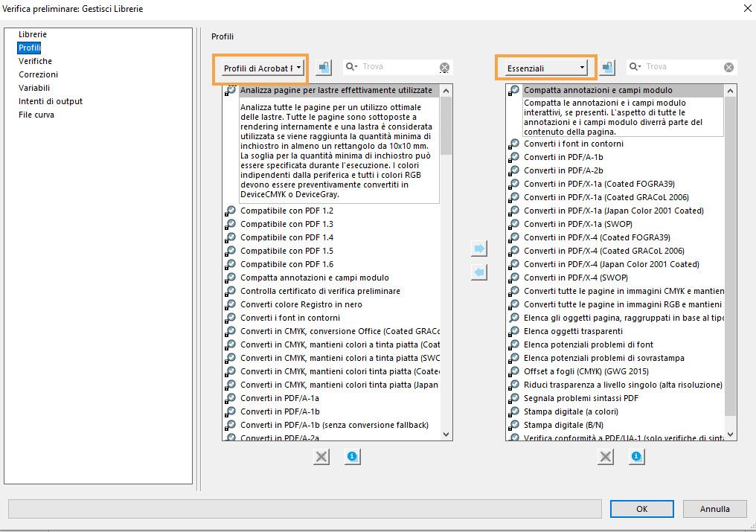Click the left Trova search field
This screenshot has width=756, height=532.
(x=398, y=66)
